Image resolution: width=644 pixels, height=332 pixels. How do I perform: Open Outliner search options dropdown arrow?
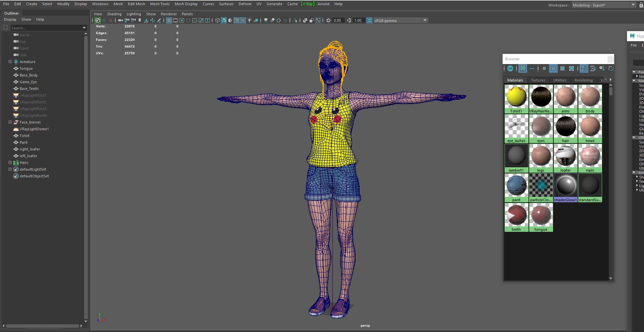tap(84, 28)
